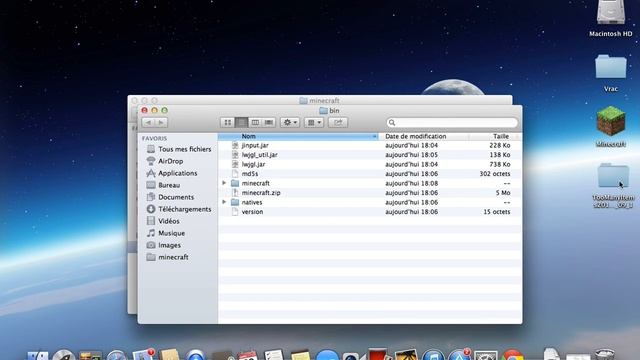Select the lwjgl_util.jar file
Screen dimensions: 640x360
point(370,155)
